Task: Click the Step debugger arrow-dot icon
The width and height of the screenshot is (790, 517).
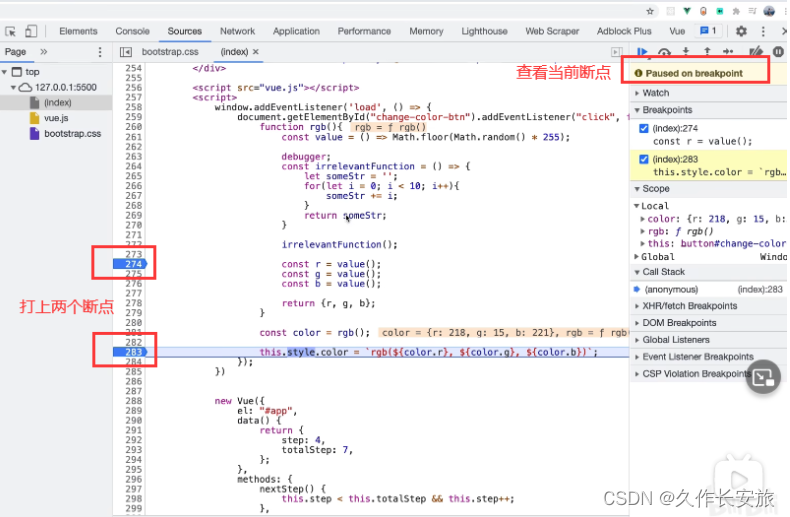Action: [729, 52]
